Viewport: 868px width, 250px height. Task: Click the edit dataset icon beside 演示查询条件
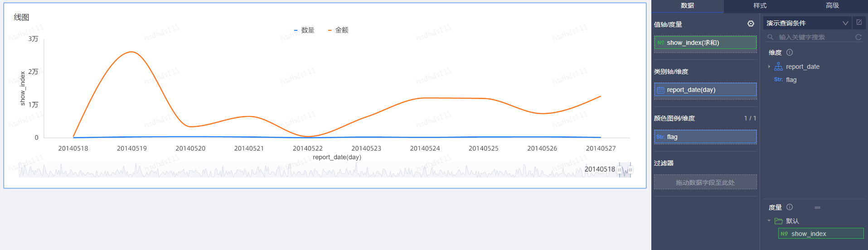pos(859,22)
